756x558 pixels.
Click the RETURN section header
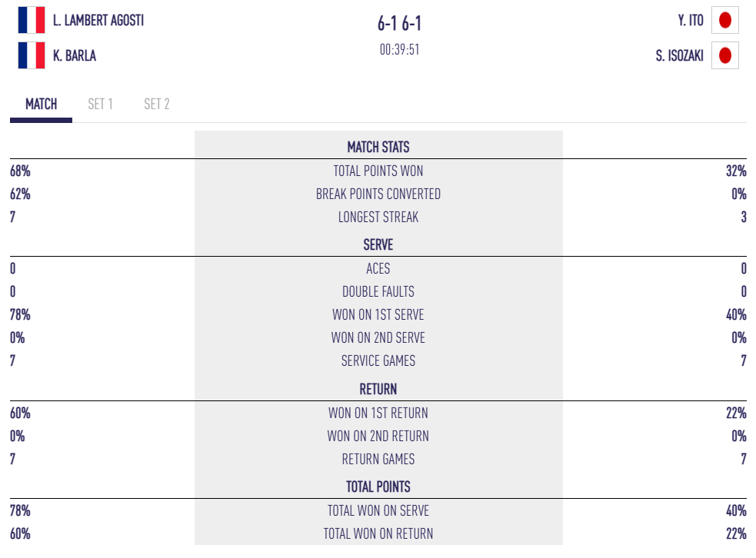point(378,390)
